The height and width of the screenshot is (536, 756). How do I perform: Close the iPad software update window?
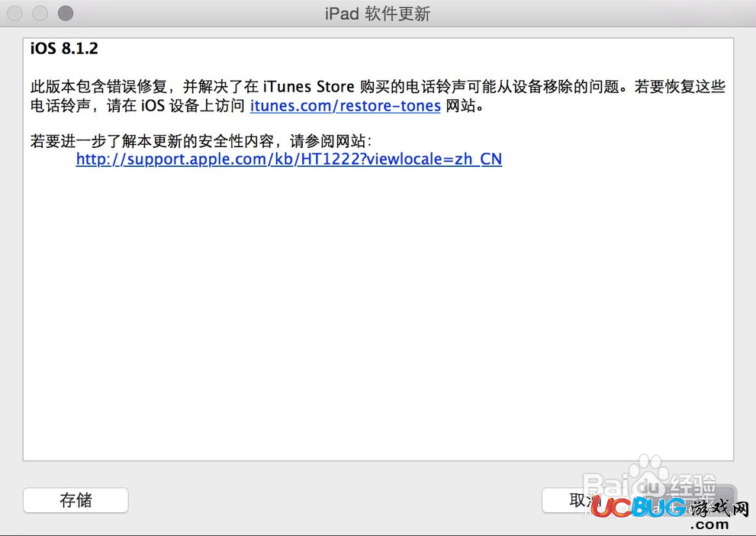click(15, 13)
